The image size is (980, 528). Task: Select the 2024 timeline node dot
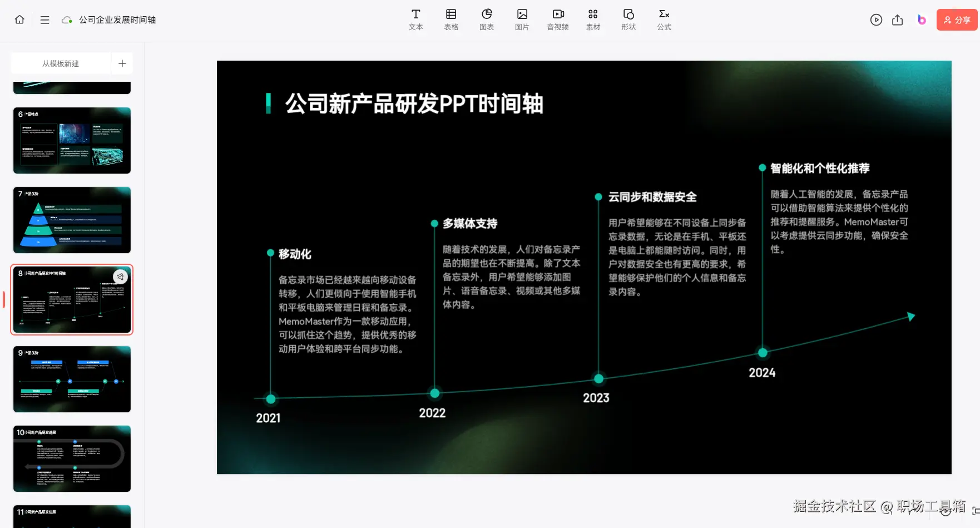click(763, 353)
